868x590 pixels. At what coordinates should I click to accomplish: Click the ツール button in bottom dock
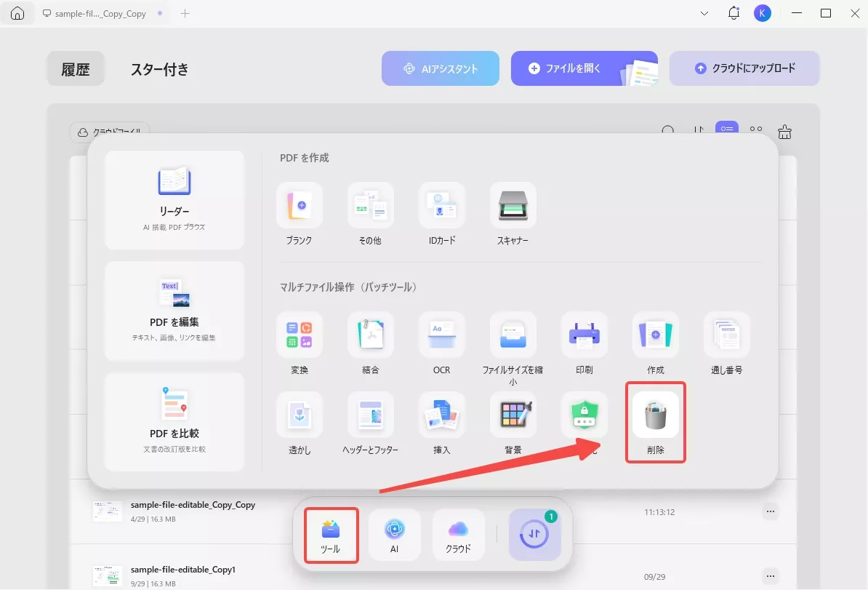coord(331,535)
